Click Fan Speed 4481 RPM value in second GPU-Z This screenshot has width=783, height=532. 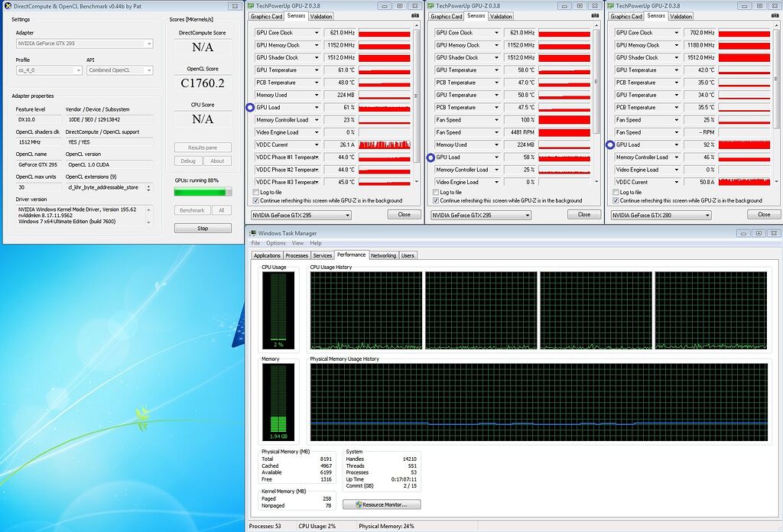click(x=520, y=132)
